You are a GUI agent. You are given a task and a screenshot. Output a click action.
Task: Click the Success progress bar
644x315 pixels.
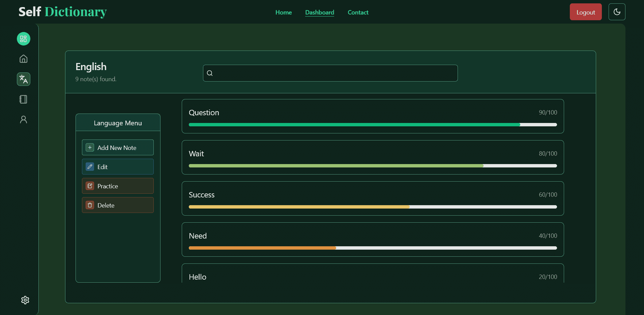(373, 207)
